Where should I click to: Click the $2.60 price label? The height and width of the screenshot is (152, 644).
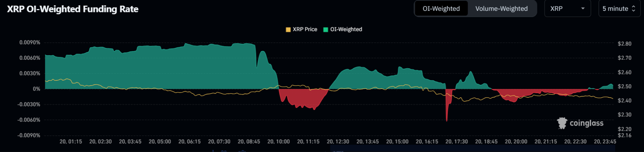[x=624, y=72]
